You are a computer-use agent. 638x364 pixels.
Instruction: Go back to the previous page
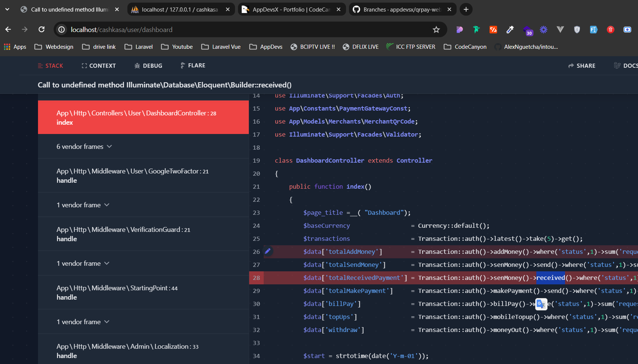[x=8, y=29]
